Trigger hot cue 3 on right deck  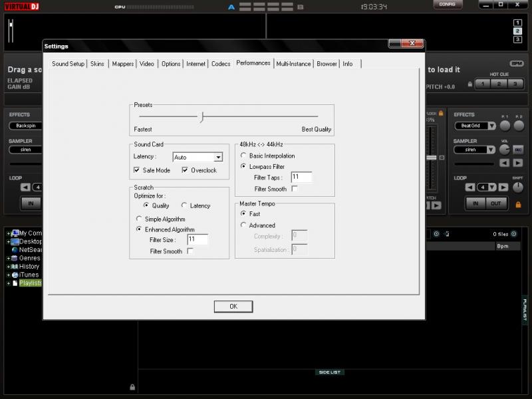pyautogui.click(x=515, y=84)
